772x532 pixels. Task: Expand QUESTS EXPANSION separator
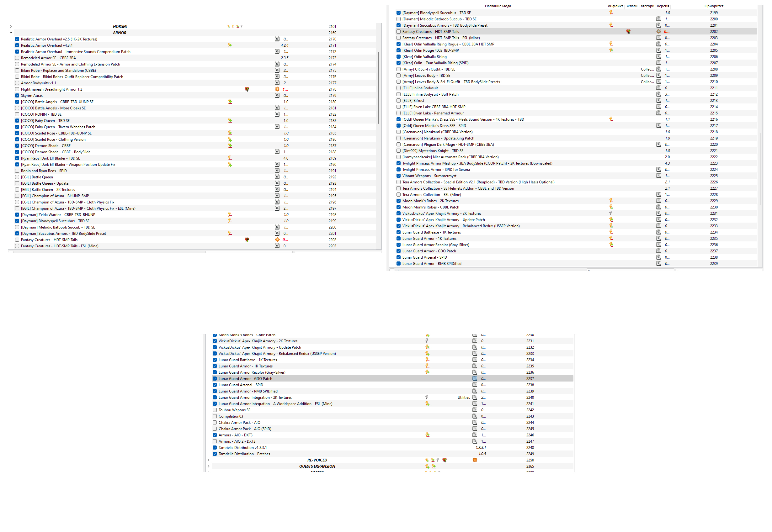pos(208,466)
